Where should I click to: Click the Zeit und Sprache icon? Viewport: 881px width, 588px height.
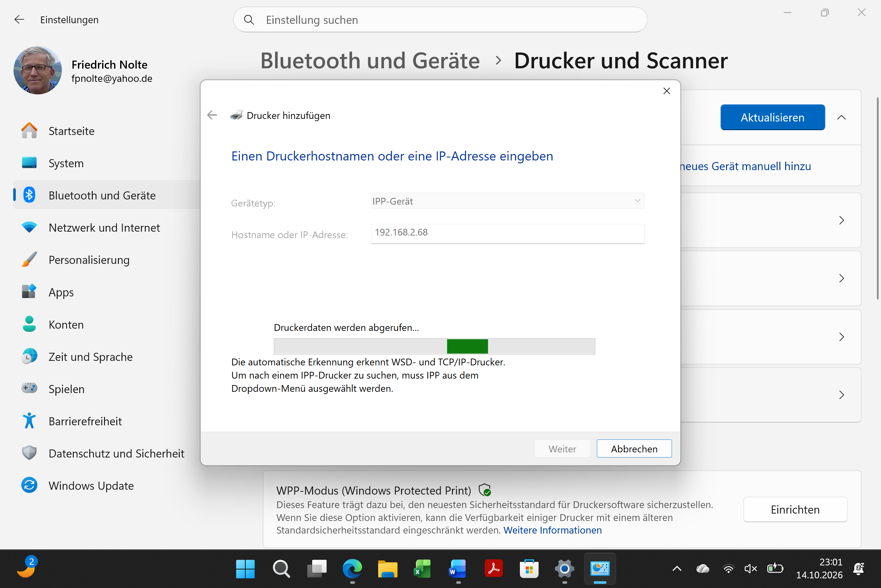(x=29, y=356)
